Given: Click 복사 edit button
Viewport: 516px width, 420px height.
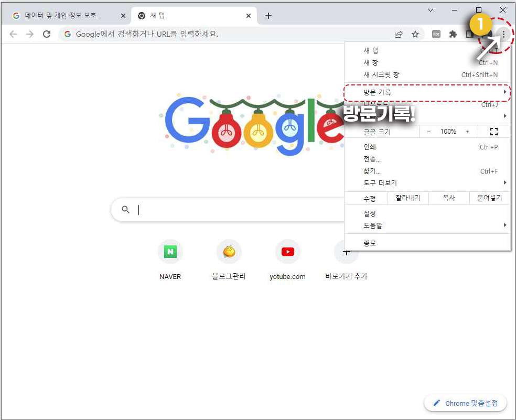Looking at the screenshot, I should pos(448,198).
